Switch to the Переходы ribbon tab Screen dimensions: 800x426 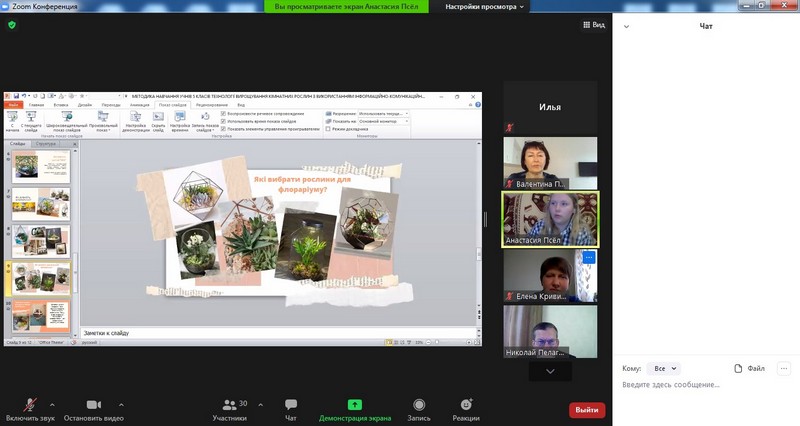click(111, 105)
